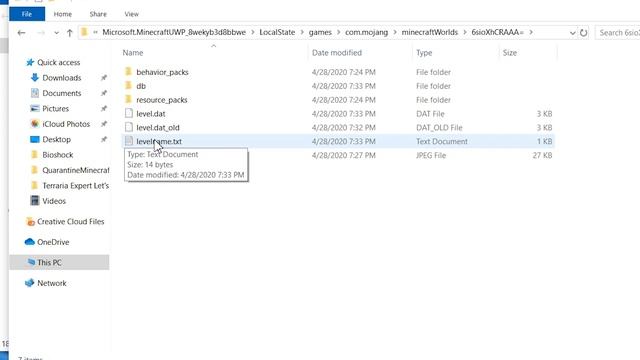Screen dimensions: 640x360
Task: Open Pictures in Quick access
Action: click(56, 109)
